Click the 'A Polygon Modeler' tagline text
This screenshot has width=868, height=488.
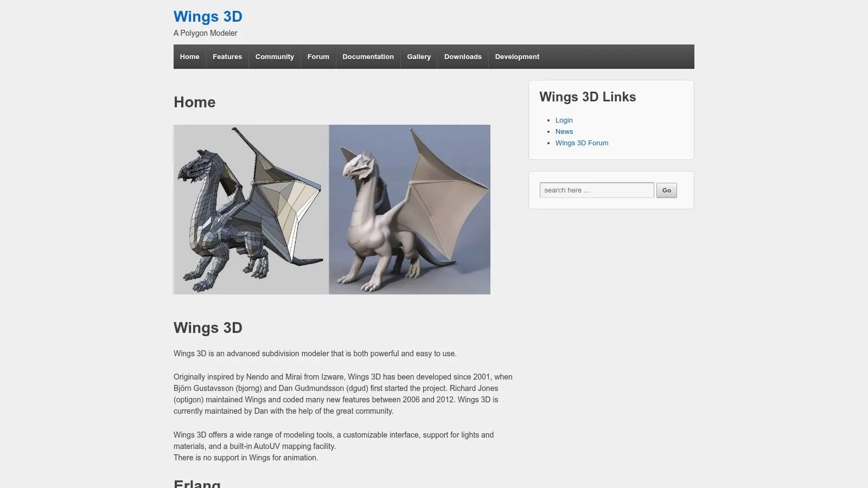tap(206, 33)
